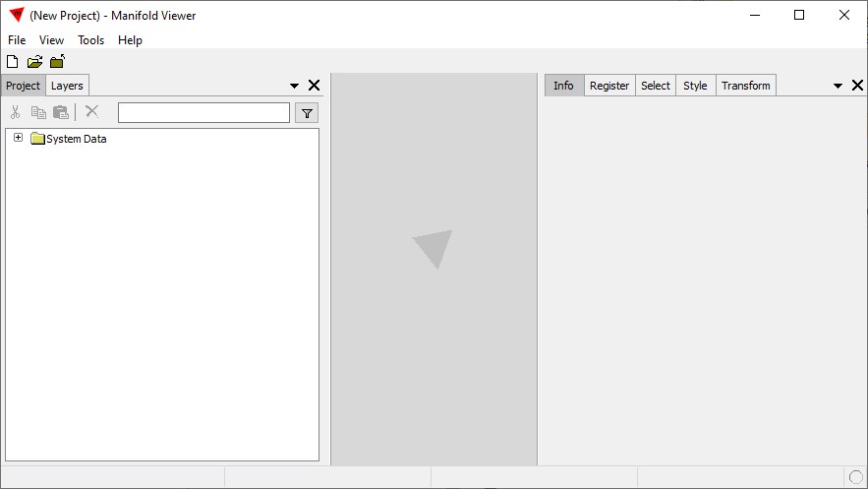Image resolution: width=868 pixels, height=489 pixels.
Task: Open the Transform tab
Action: click(746, 86)
